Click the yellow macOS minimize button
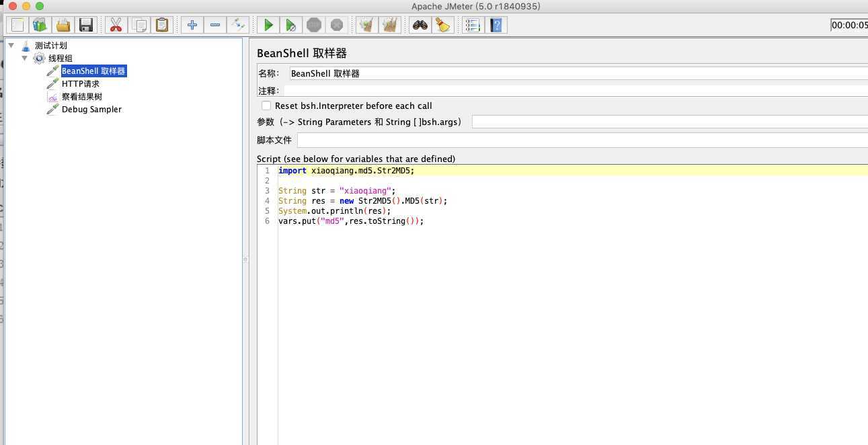Screen dimensions: 868x445 tap(26, 6)
